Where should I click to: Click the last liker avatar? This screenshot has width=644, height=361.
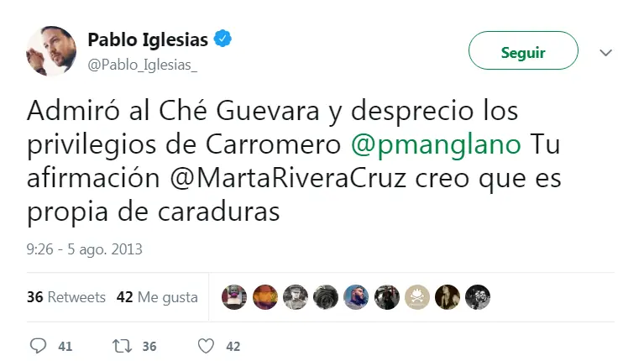[x=477, y=297]
